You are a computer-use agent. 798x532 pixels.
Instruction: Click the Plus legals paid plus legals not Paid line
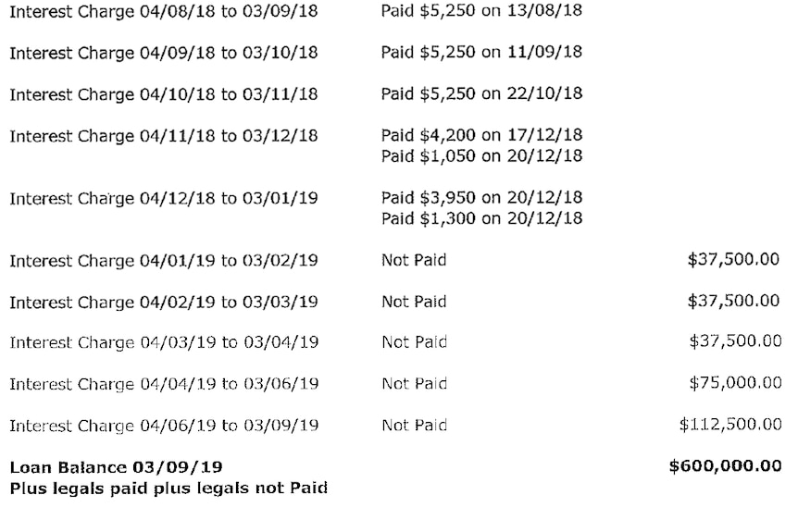168,489
